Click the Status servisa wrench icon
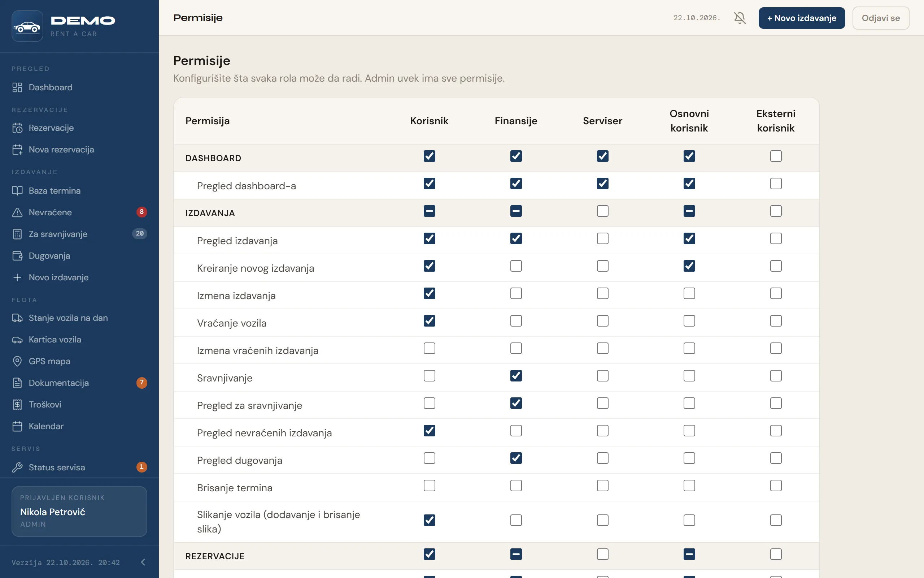924x578 pixels. (17, 467)
